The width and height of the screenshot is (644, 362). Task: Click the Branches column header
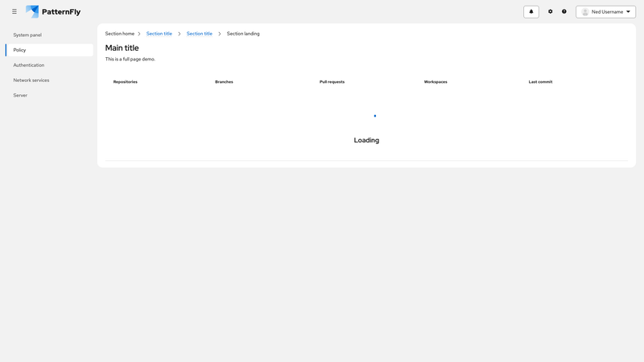(224, 82)
